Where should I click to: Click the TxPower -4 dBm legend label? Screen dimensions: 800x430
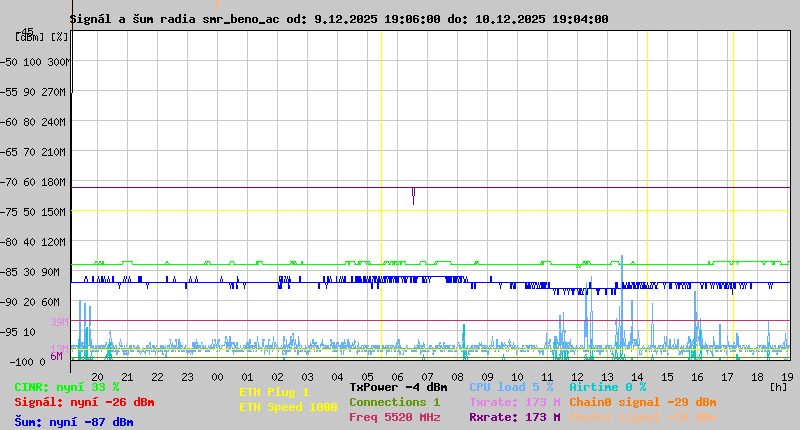[x=398, y=387]
